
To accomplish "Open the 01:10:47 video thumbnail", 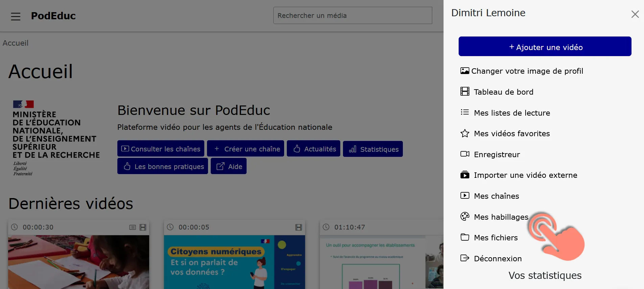I will pos(382,262).
